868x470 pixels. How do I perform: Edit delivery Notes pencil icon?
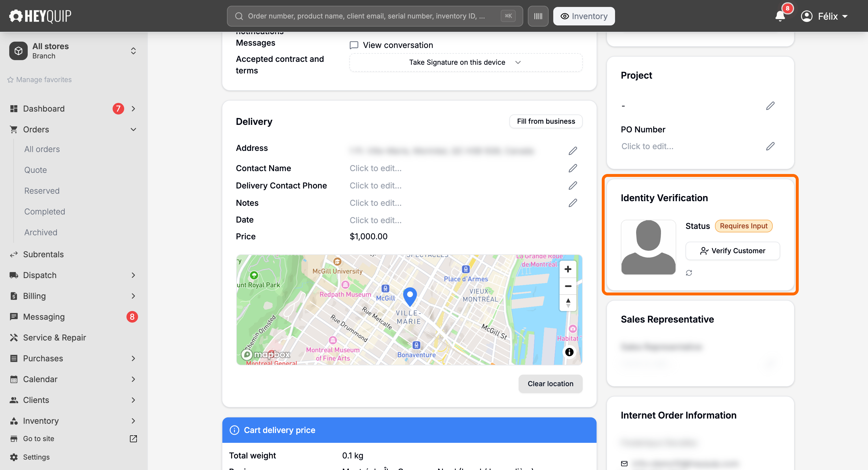tap(573, 203)
